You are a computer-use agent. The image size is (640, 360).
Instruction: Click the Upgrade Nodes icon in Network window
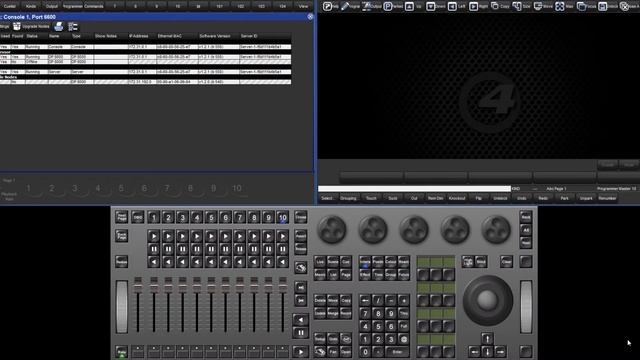17,27
